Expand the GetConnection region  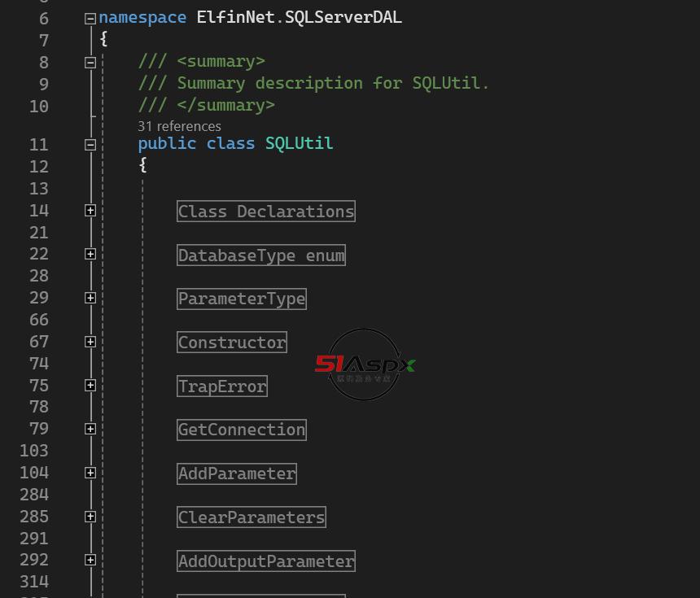(90, 429)
